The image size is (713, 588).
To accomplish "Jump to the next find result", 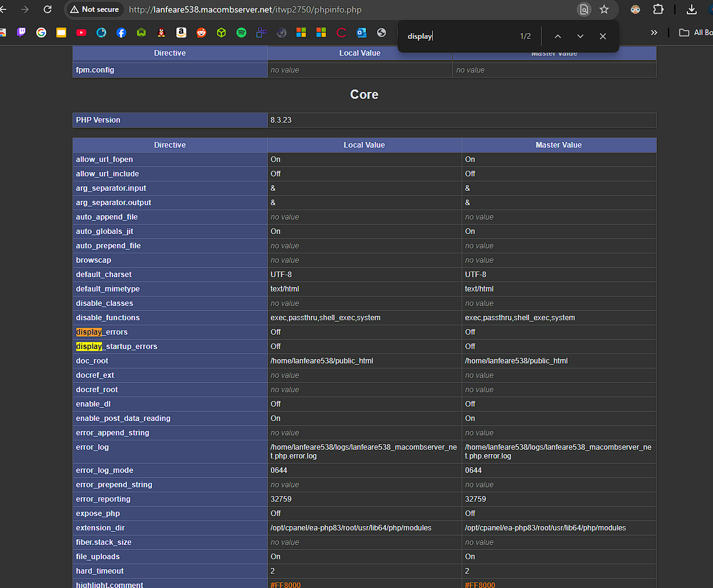I will [x=580, y=36].
